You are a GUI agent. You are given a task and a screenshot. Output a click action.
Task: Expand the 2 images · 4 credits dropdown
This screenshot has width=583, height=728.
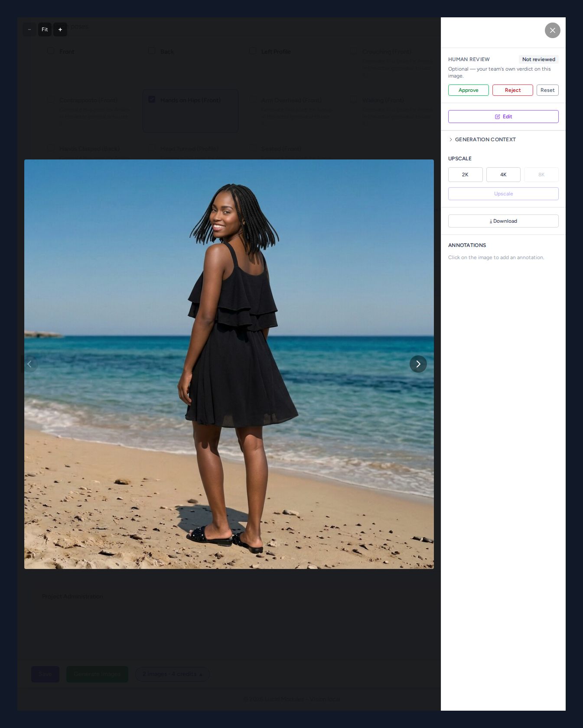click(x=173, y=674)
